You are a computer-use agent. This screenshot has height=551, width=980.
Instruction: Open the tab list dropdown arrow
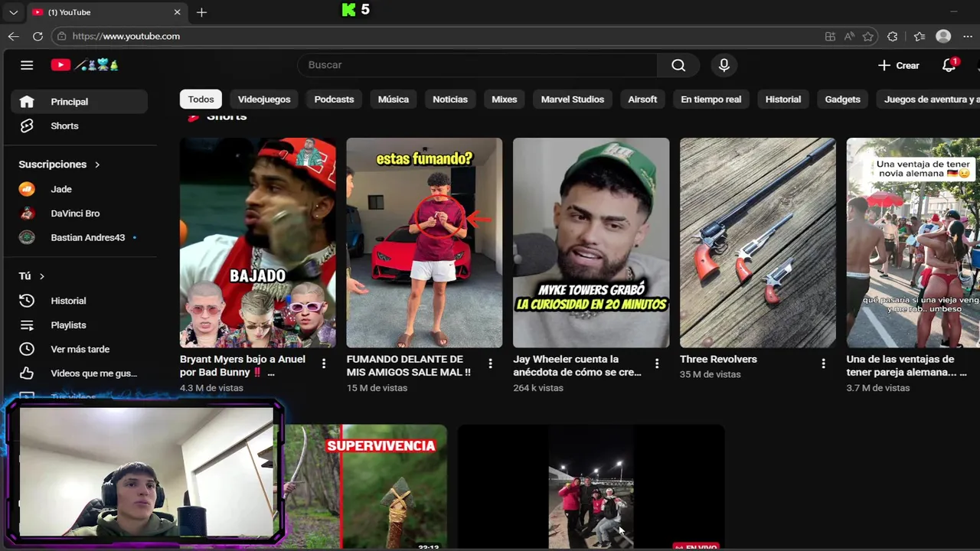click(x=13, y=12)
